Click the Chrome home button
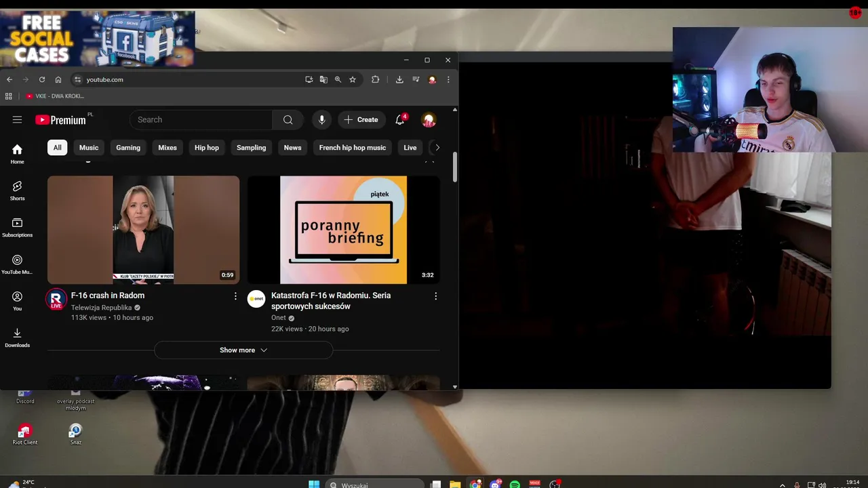Image resolution: width=868 pixels, height=488 pixels. tap(58, 79)
